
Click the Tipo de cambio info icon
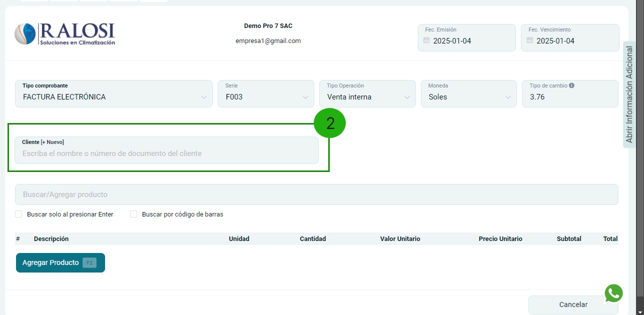(571, 85)
